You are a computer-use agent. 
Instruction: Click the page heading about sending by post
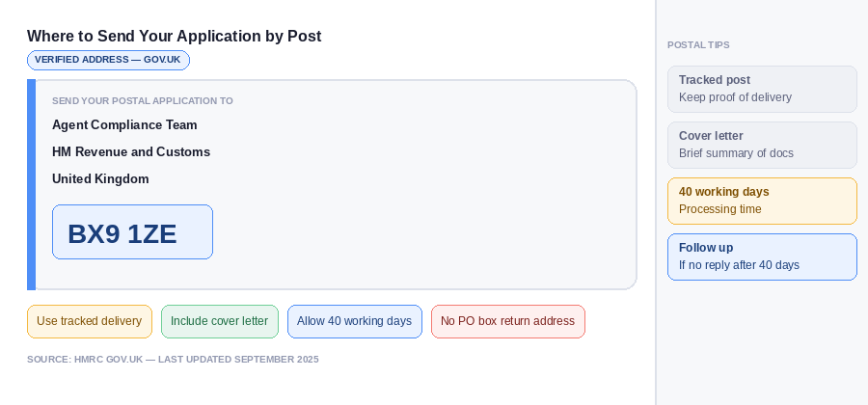(175, 37)
